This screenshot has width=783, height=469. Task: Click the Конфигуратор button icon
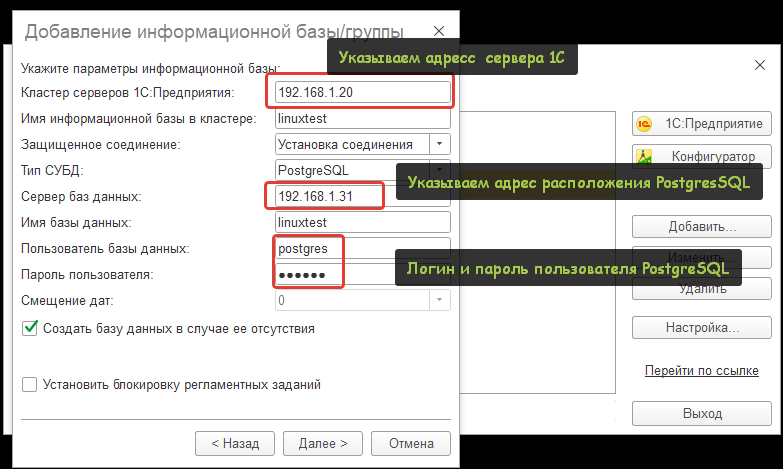point(646,157)
